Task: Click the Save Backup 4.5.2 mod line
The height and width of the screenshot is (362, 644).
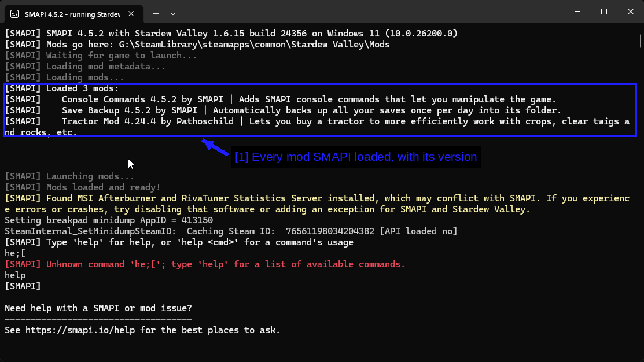Action: (283, 111)
